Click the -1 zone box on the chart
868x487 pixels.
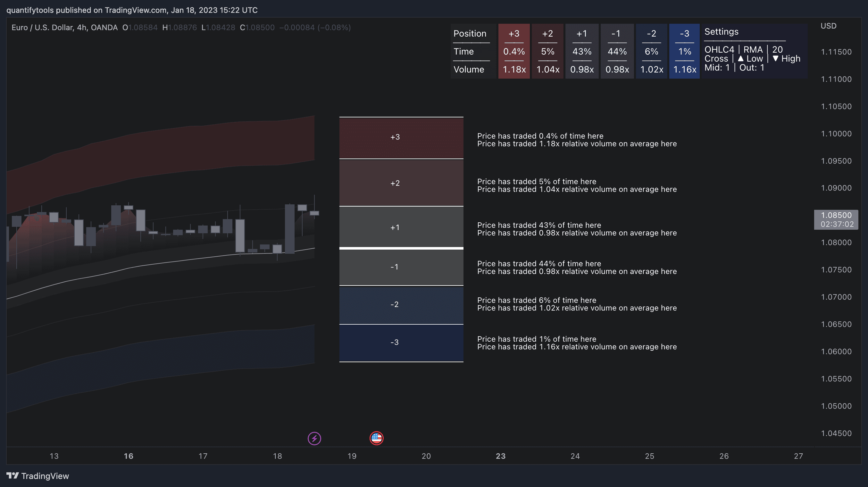click(x=401, y=266)
